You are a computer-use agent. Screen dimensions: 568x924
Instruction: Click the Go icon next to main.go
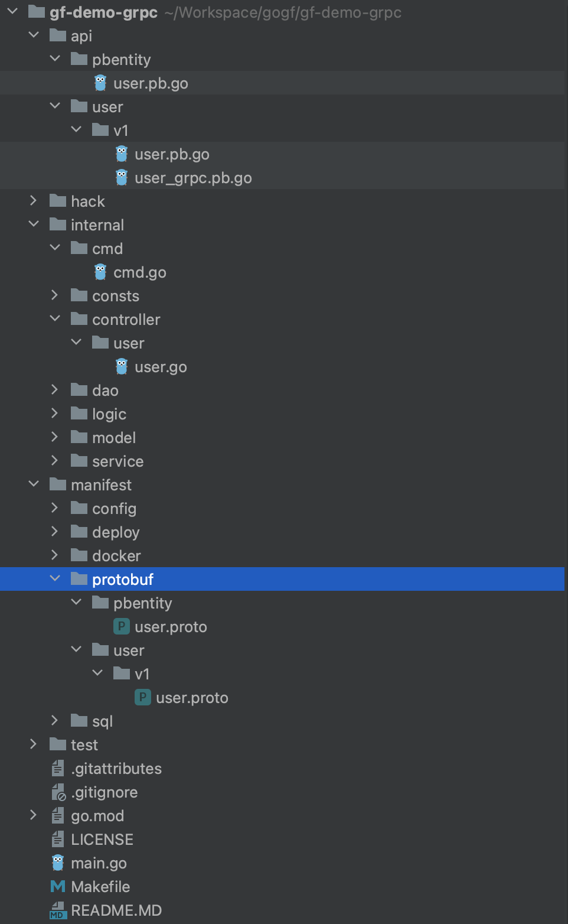pos(58,863)
